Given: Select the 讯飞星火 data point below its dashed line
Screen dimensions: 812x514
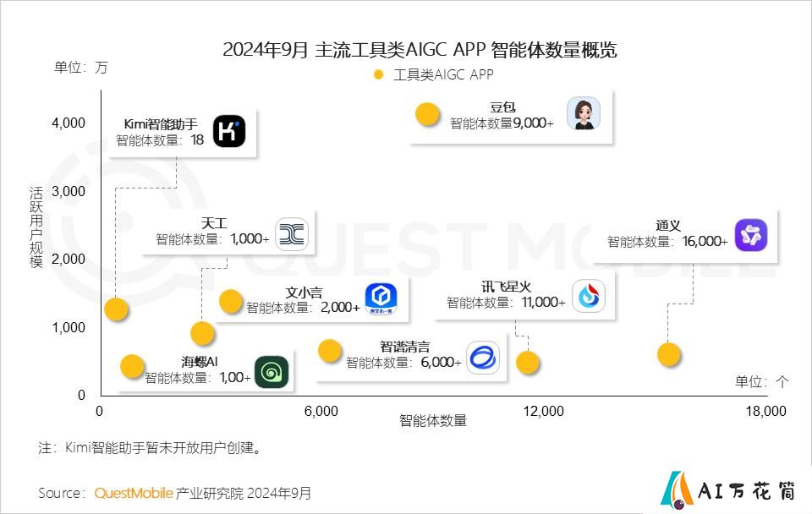Looking at the screenshot, I should (x=528, y=363).
